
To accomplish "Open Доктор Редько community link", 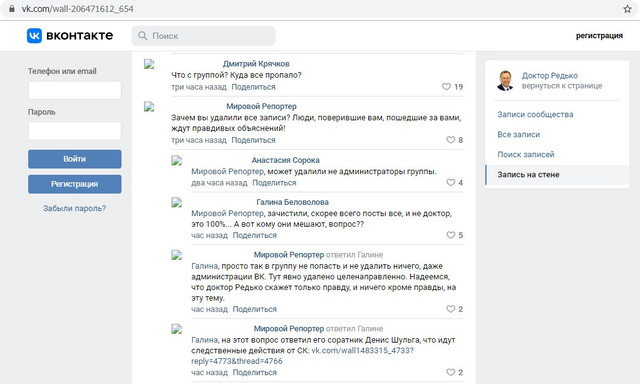I will 550,75.
